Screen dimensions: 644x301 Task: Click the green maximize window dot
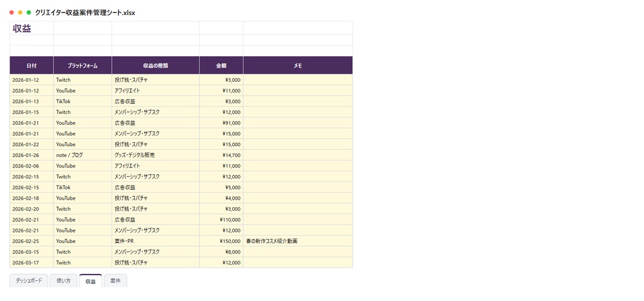[x=29, y=13]
